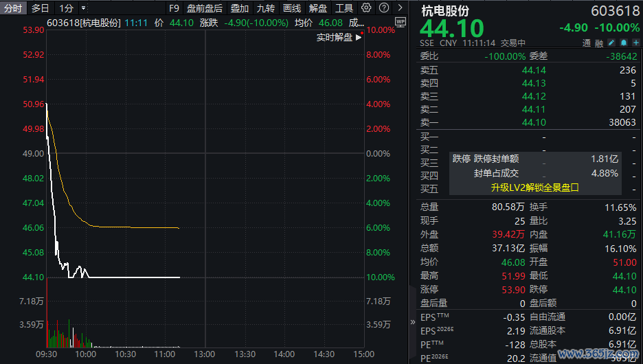Click the 总额 value 37.13亿
Viewport: 643px width, 364px height.
(x=508, y=249)
